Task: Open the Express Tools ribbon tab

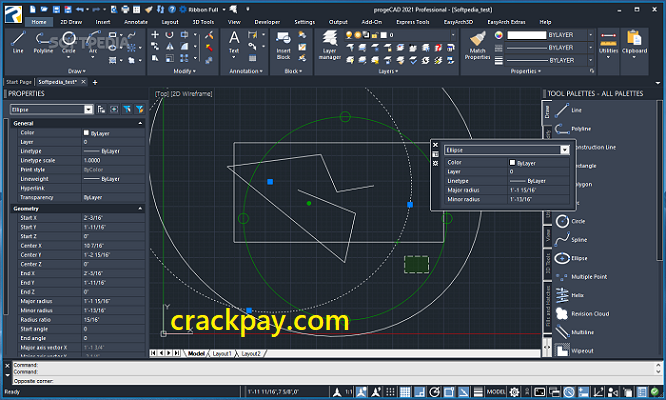Action: 413,22
